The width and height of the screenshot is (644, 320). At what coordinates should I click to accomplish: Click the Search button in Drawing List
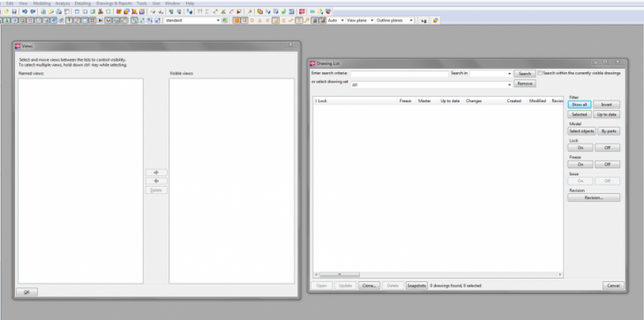pyautogui.click(x=525, y=74)
